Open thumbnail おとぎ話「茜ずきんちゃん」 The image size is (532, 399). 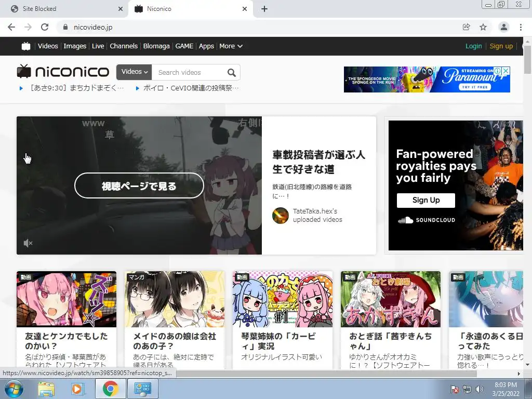[x=391, y=299]
